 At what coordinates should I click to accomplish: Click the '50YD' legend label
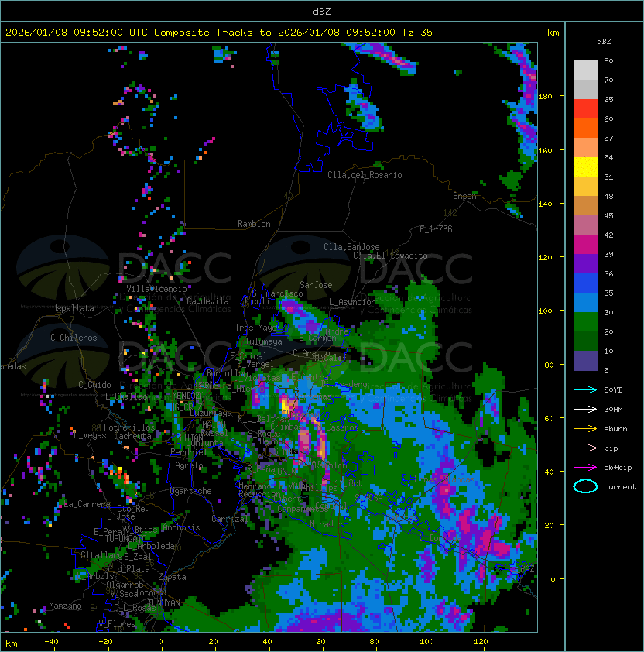click(613, 390)
